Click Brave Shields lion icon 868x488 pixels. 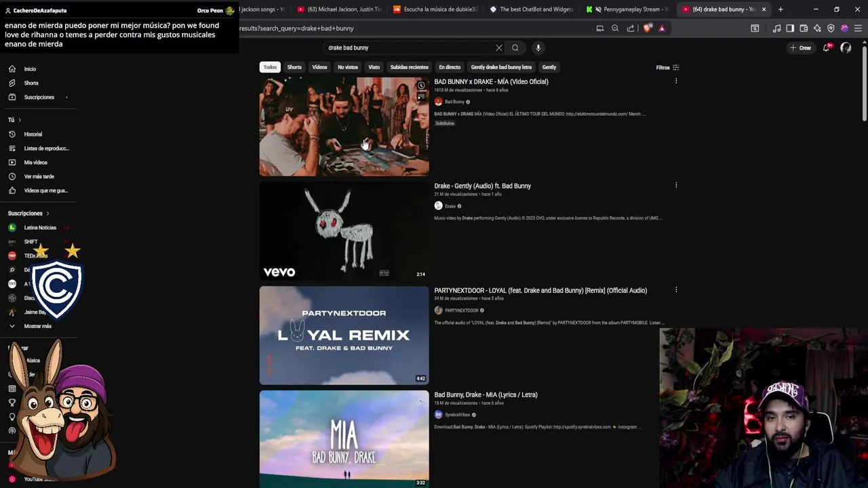point(647,28)
